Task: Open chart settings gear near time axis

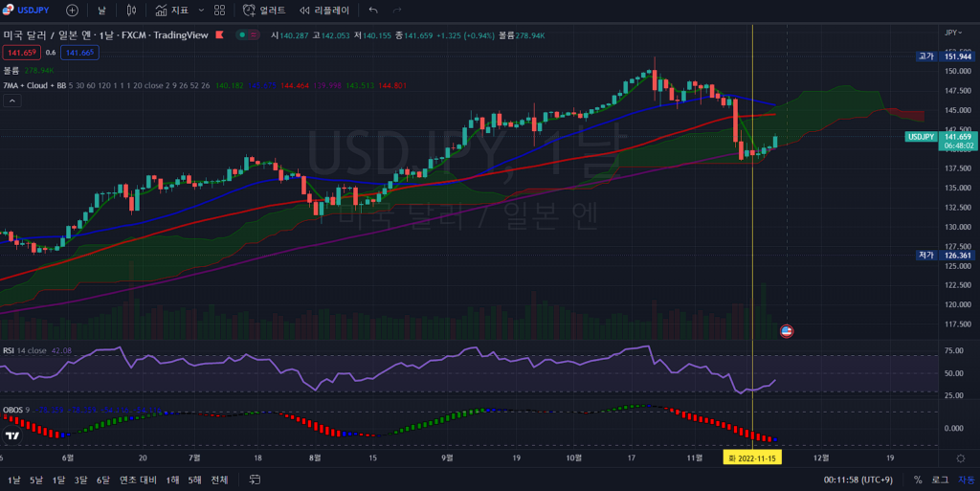Action: point(960,458)
